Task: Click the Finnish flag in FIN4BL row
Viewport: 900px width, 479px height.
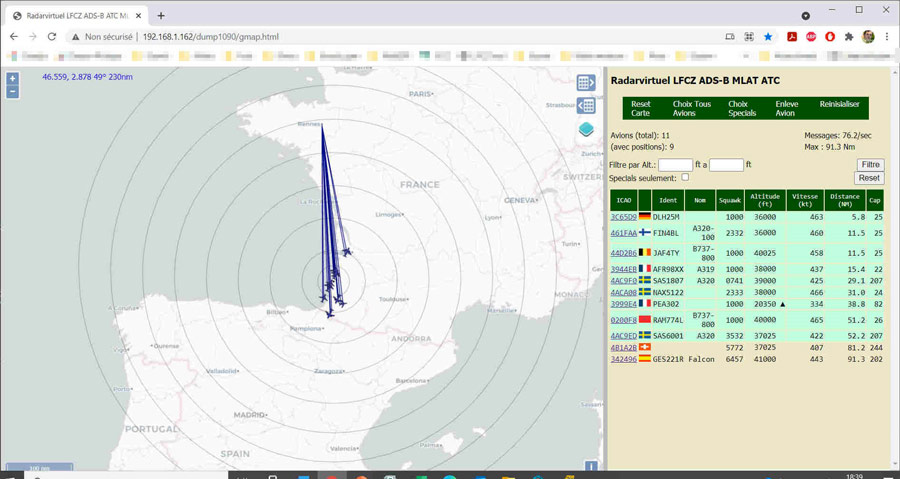Action: [x=645, y=232]
